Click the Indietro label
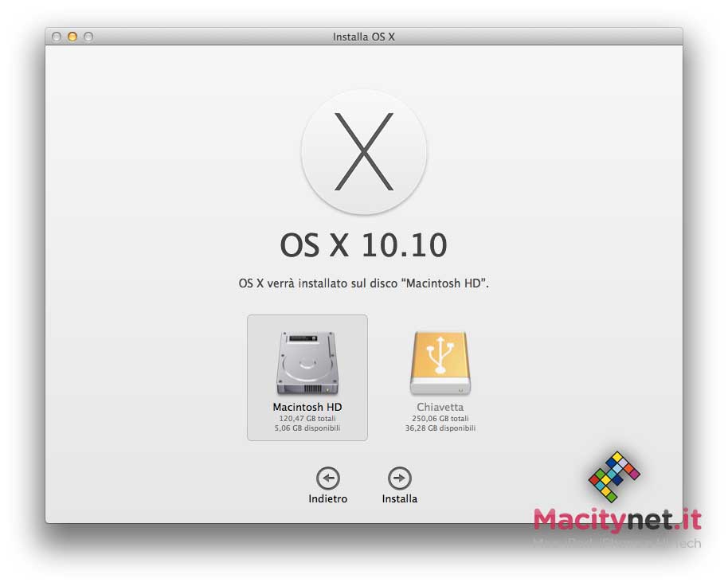The height and width of the screenshot is (586, 728). coord(328,498)
